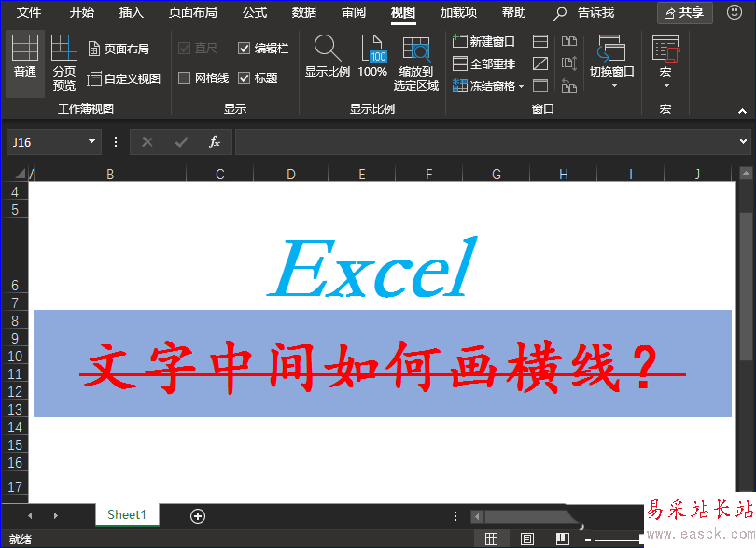
Task: Reset zoom to 100%
Action: click(372, 56)
